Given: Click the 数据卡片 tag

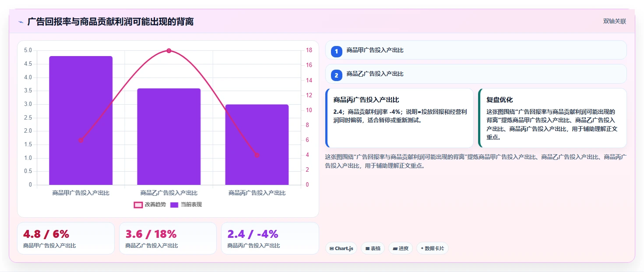Looking at the screenshot, I should [x=432, y=248].
